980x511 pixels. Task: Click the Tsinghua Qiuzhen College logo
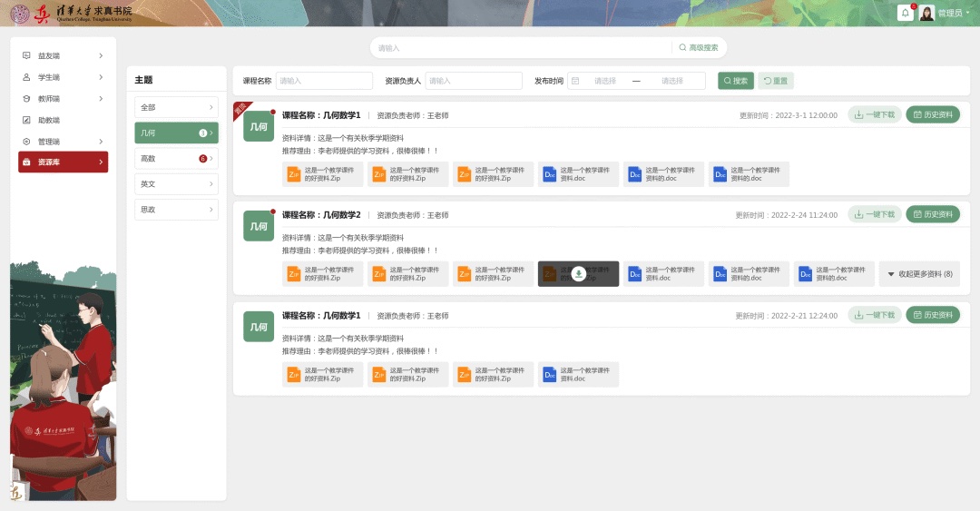tap(71, 13)
